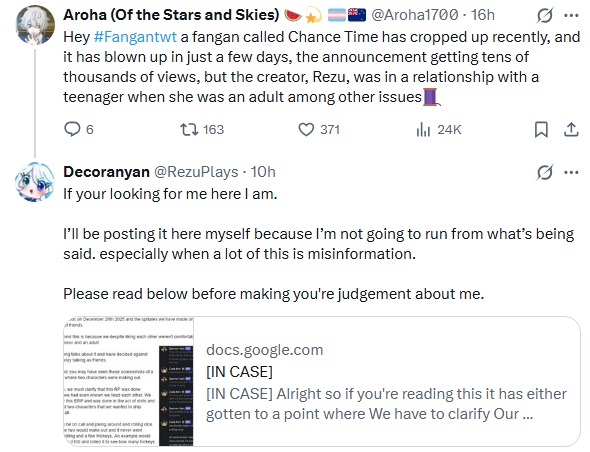Open Decoranyan display name

pos(106,172)
